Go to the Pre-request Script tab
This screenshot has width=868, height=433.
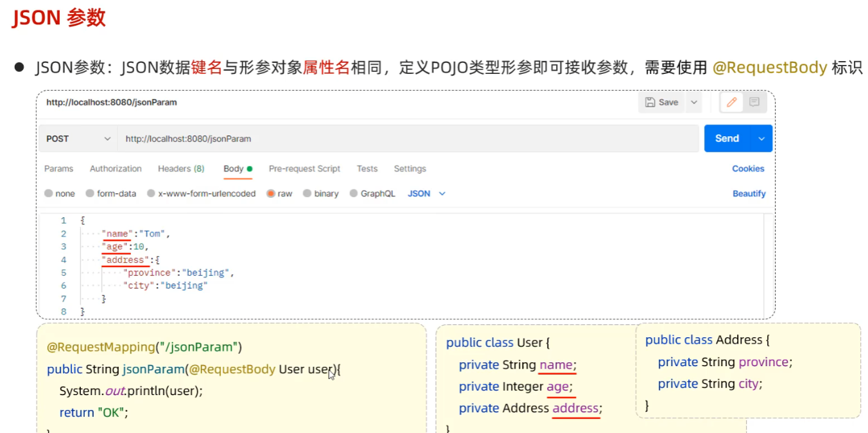(x=304, y=168)
